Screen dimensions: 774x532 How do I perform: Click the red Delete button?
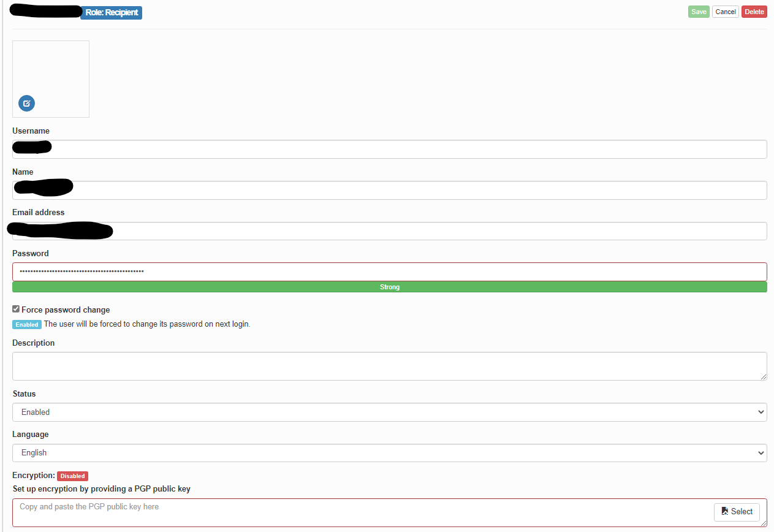754,12
